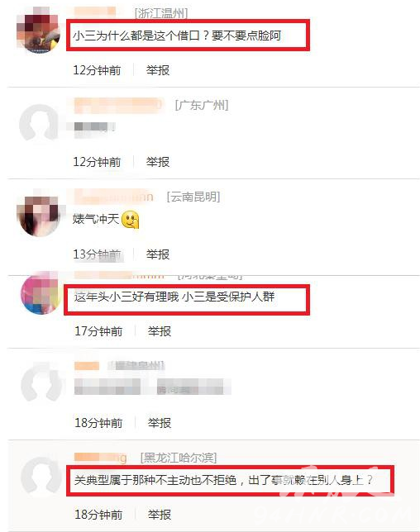
Task: Select the comment 关典型属于那种不主动也不拒绝
Action: 223,480
